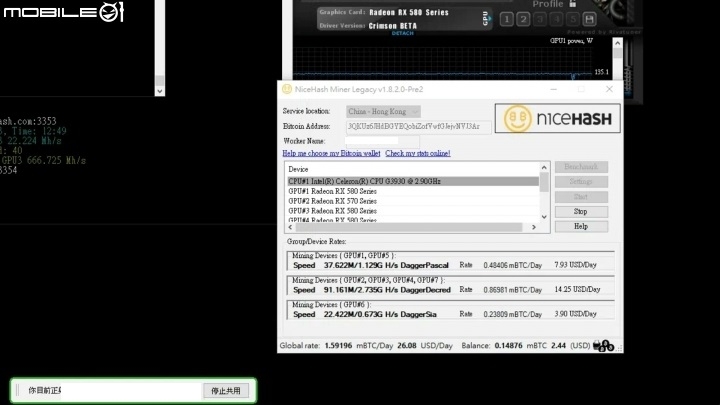The width and height of the screenshot is (720, 405).
Task: Click DaggerPascal speed value 37.622M/1.129G
Action: (x=361, y=265)
